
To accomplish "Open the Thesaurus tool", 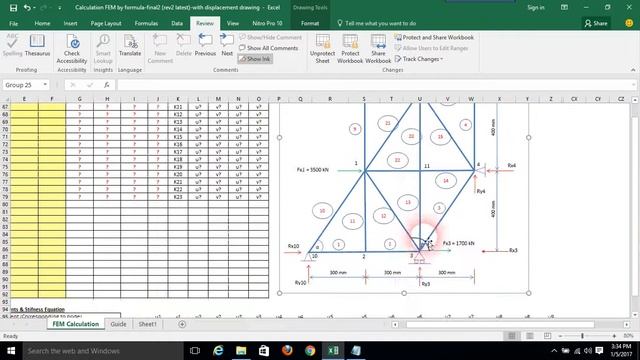I will [37, 45].
